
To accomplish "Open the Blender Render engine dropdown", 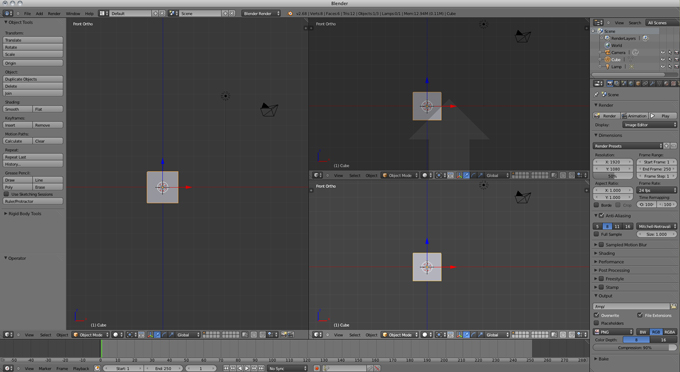I will pyautogui.click(x=262, y=13).
